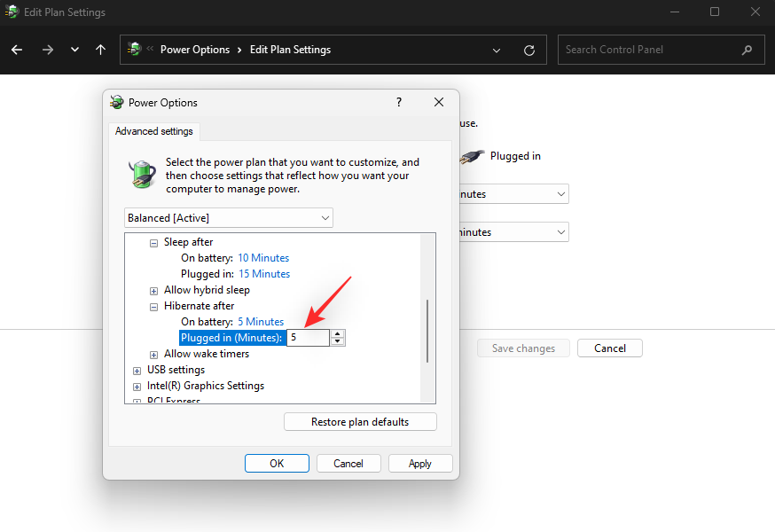This screenshot has height=532, width=775.
Task: Click the Power Options dialog title icon
Action: coord(117,102)
